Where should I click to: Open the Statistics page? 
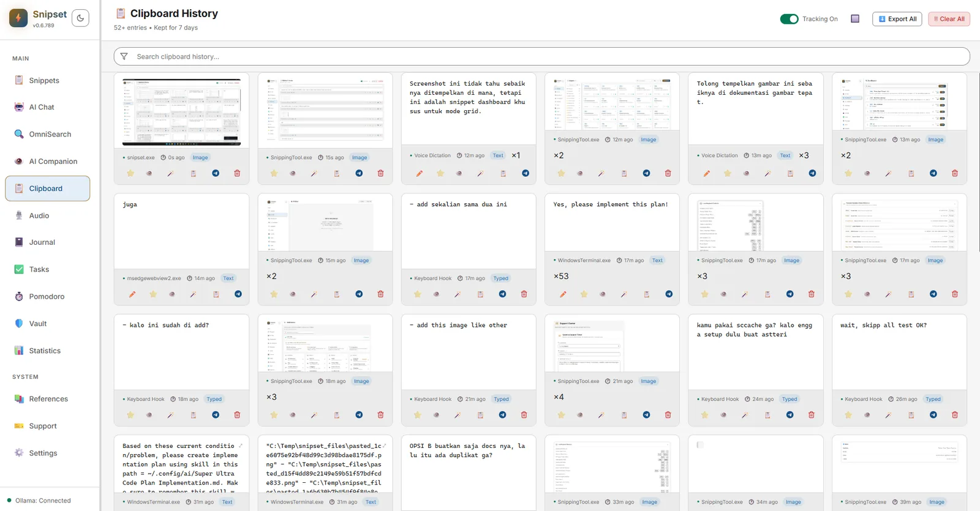pyautogui.click(x=48, y=351)
